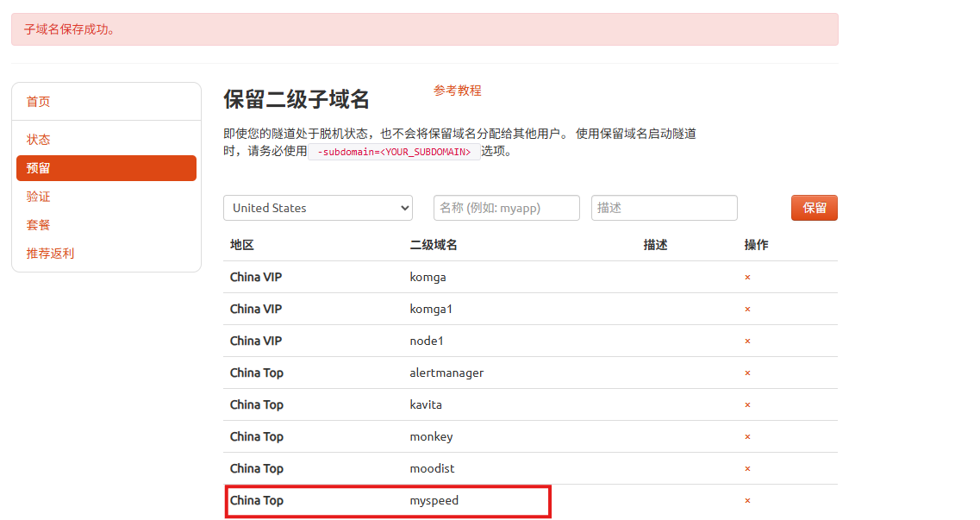Remove the komga1 subdomain via × icon
This screenshot has width=980, height=520.
[747, 310]
